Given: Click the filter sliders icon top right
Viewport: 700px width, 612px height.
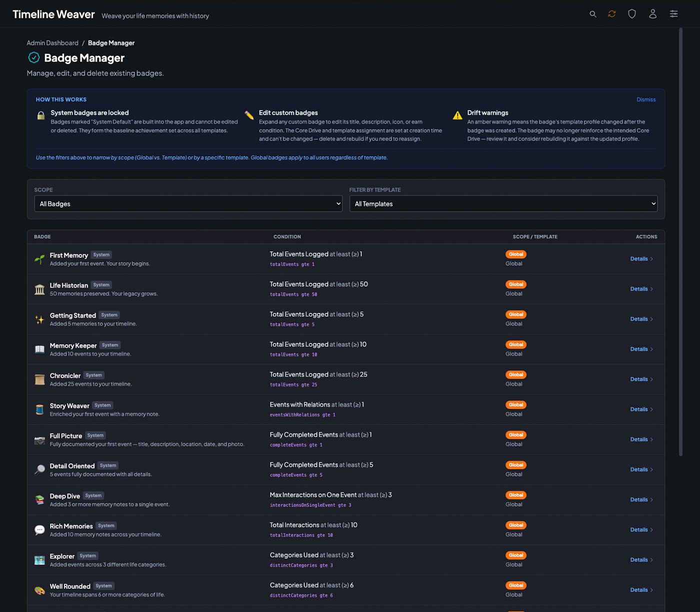Looking at the screenshot, I should (673, 14).
